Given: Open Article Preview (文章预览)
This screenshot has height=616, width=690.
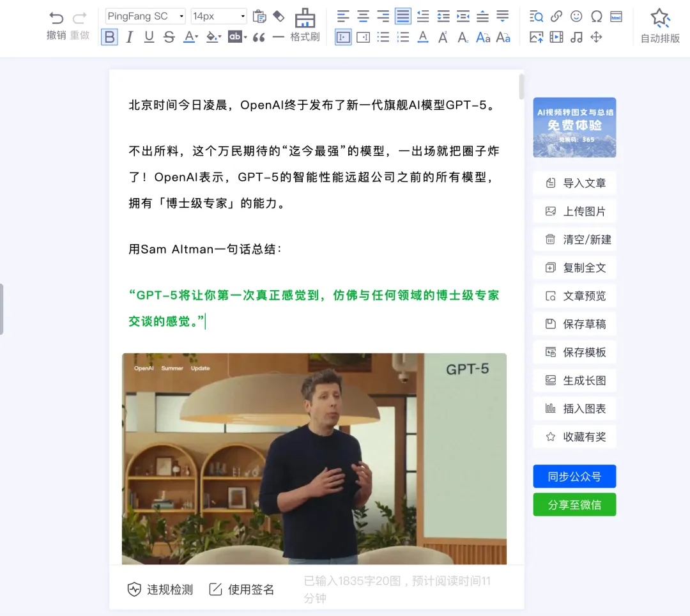Looking at the screenshot, I should pyautogui.click(x=575, y=296).
